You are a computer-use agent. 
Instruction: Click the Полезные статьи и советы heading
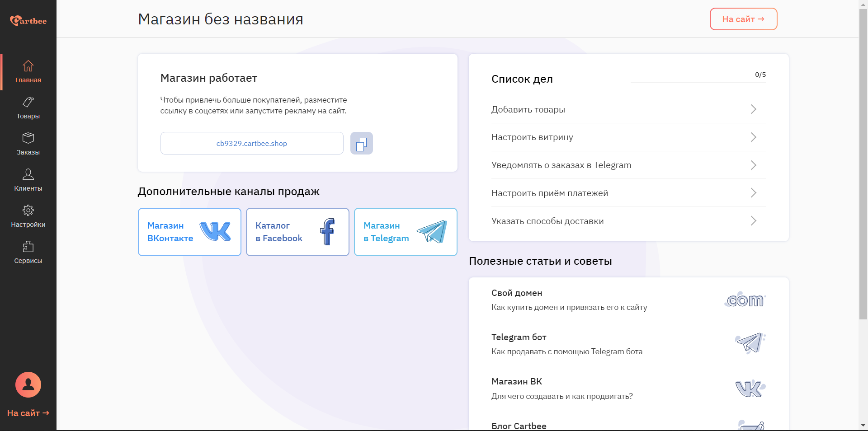(540, 261)
